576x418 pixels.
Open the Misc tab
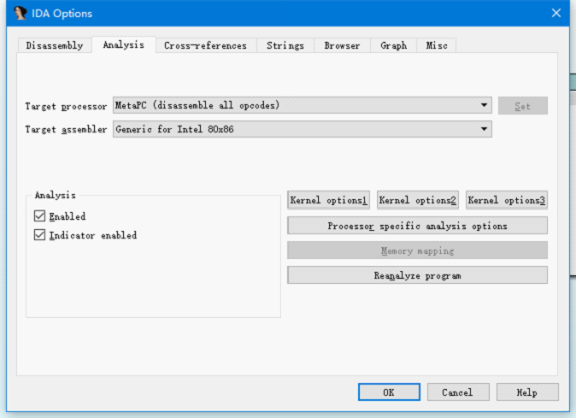point(436,46)
